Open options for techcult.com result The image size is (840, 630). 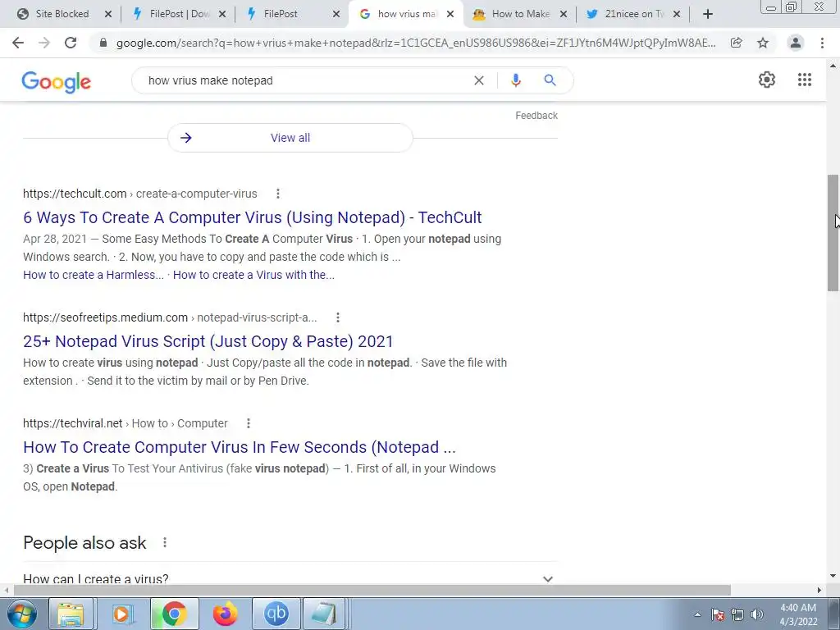click(277, 194)
